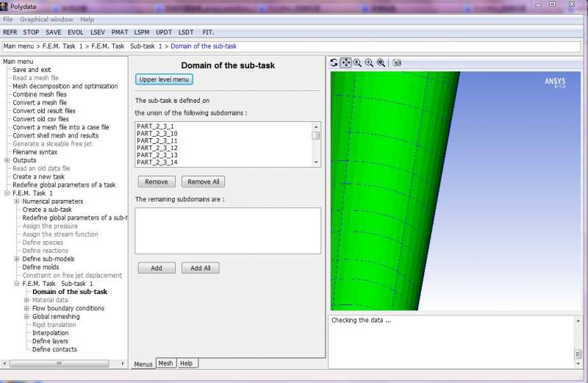Click LSPM in the command toolbar
This screenshot has width=588, height=383.
pos(142,32)
